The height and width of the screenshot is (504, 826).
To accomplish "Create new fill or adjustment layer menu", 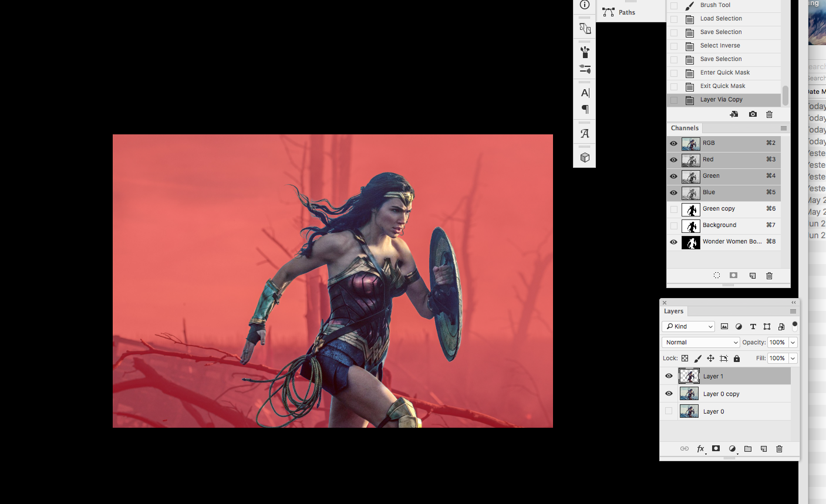I will click(732, 449).
